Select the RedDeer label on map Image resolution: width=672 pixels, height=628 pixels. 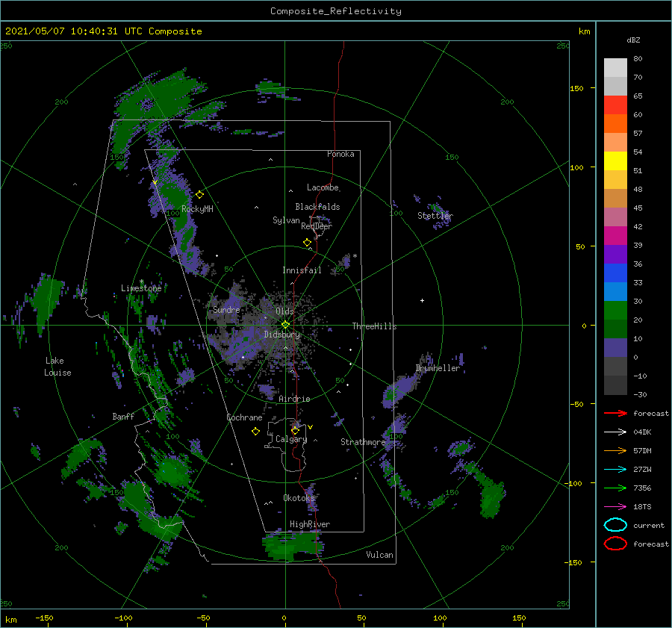click(317, 226)
